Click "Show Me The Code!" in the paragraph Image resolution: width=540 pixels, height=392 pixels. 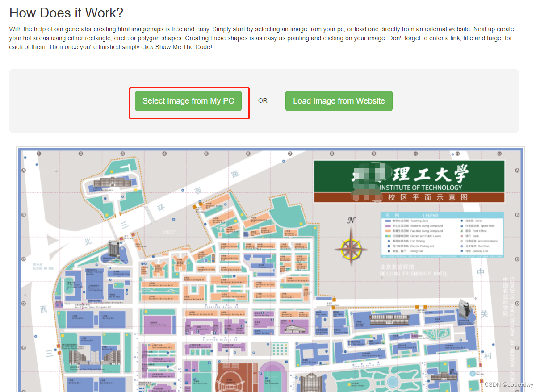[184, 47]
